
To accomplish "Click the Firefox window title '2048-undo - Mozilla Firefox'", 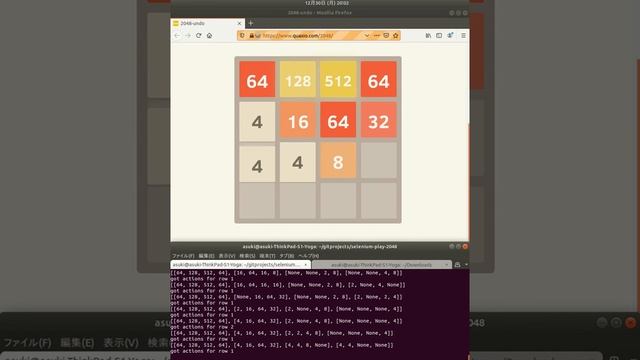I will (x=320, y=13).
